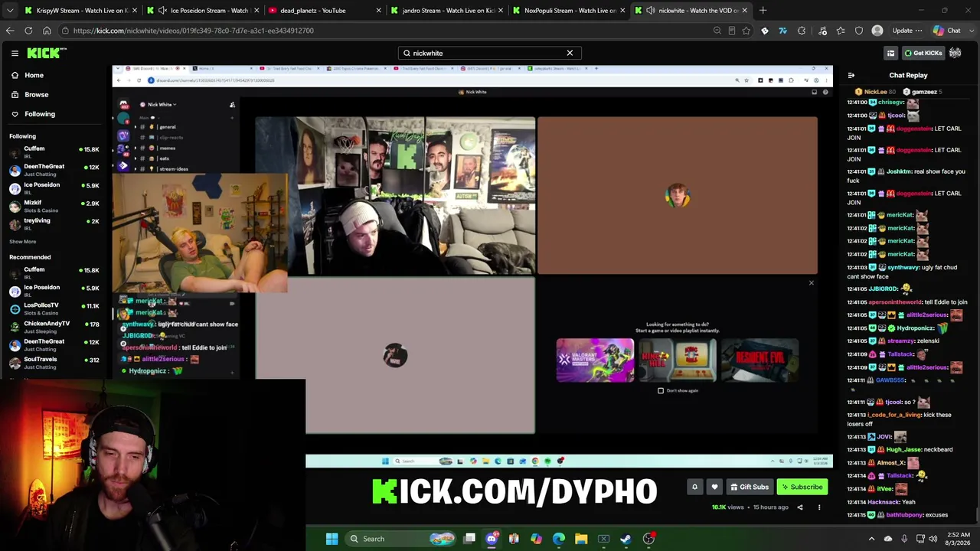Screen dimensions: 980x551
Task: Go to the browser home page
Action: tap(47, 31)
